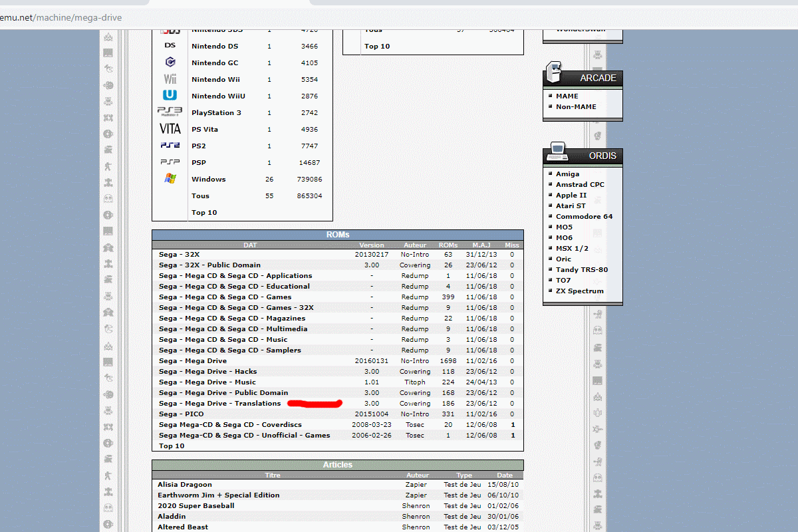Go to the Amiga section

568,174
